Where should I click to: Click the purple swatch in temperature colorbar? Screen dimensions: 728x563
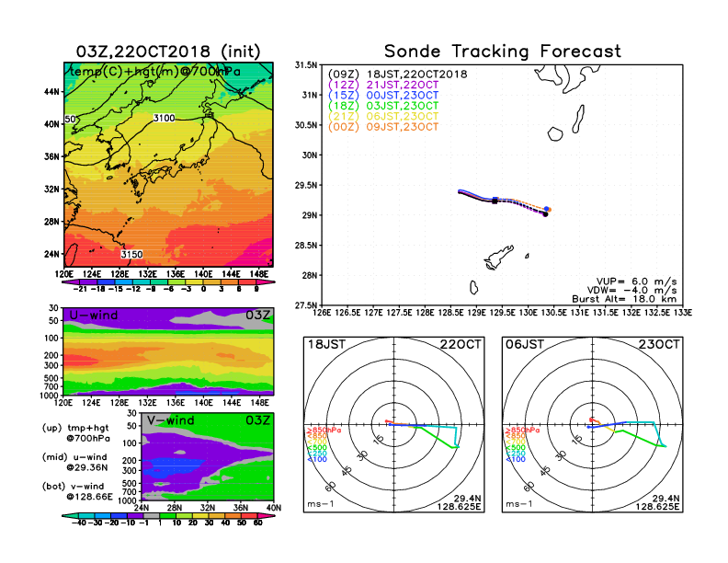tap(88, 281)
